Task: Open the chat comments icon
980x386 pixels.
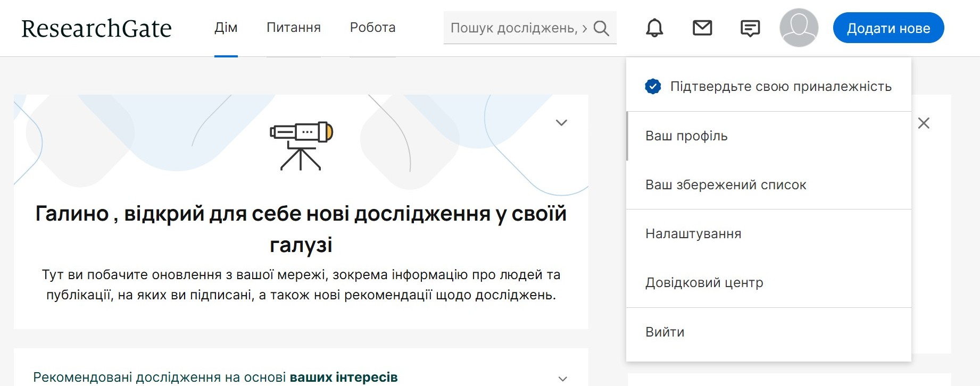Action: click(x=750, y=28)
